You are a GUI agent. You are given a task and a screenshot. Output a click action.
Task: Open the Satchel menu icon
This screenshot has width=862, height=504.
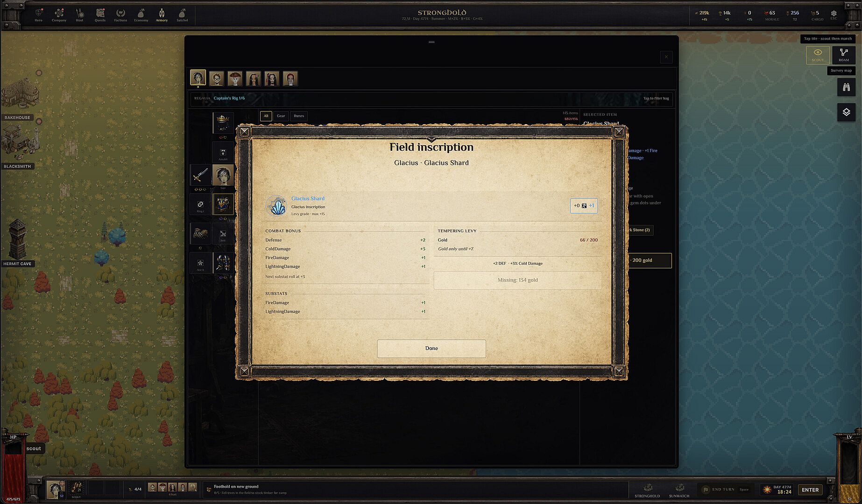[x=182, y=15]
